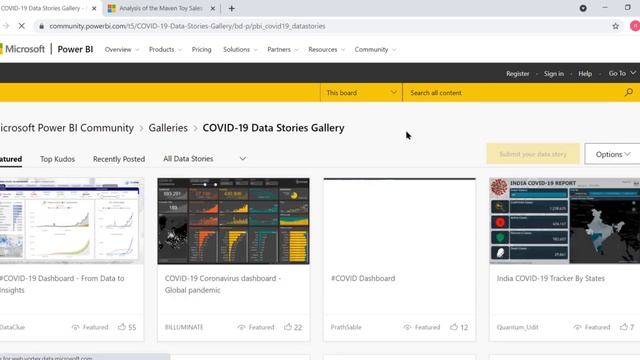Open 'COVID-19 Coronavirus dashboard - Global pandemic' title
This screenshot has height=360, width=640.
[x=223, y=284]
